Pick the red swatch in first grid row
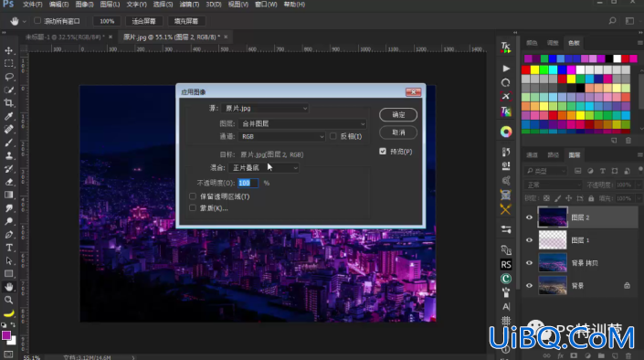 [526, 69]
